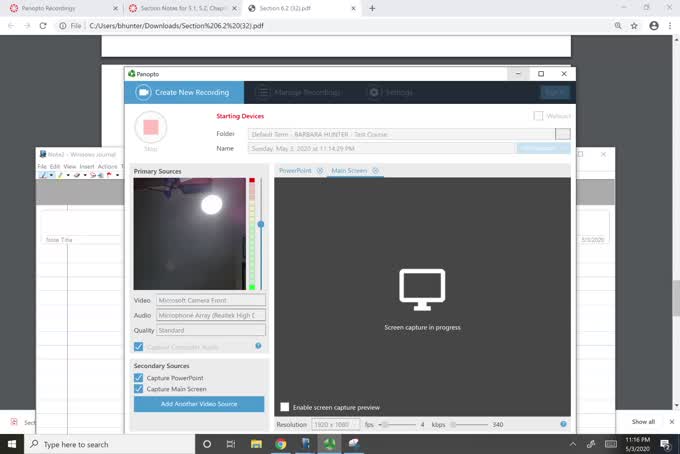Open the Quality dropdown
The image size is (680, 454).
[211, 330]
